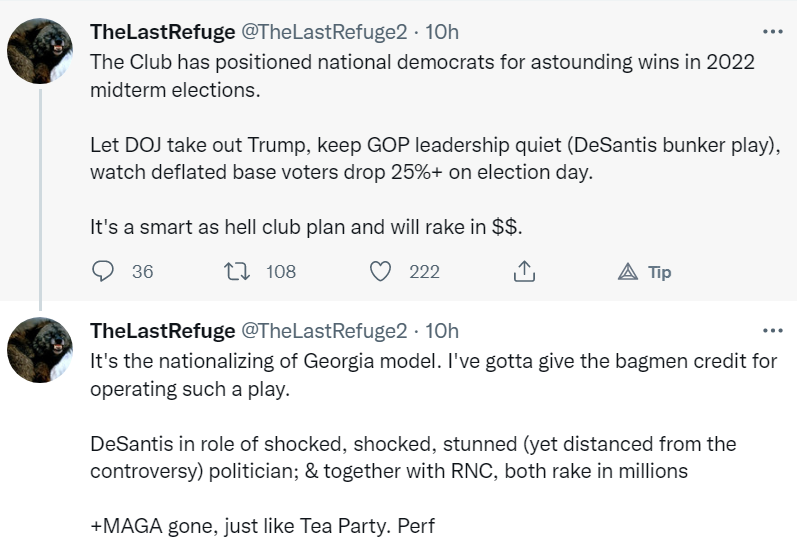Open more options menu on second tweet
Screen dimensions: 797x554
click(772, 331)
